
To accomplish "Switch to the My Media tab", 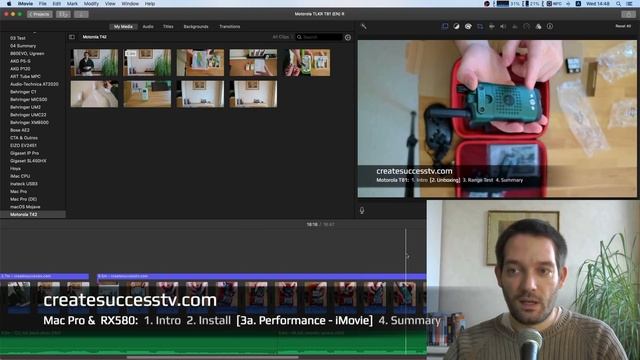I will click(123, 27).
